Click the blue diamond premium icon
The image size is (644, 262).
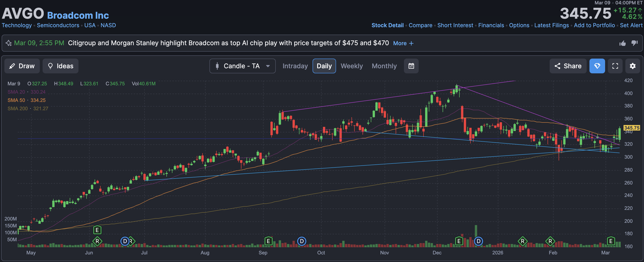click(x=597, y=66)
